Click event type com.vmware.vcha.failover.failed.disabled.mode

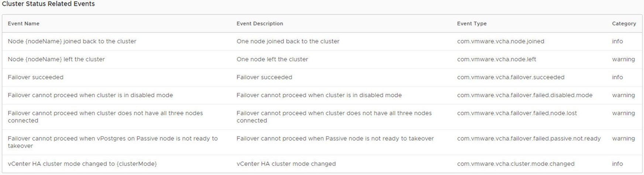tap(524, 95)
